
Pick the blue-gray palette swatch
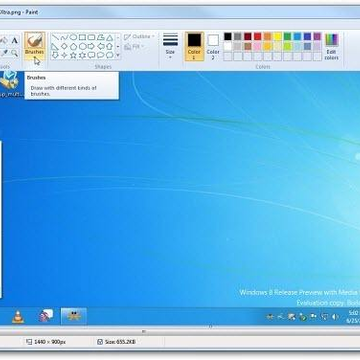(x=307, y=46)
